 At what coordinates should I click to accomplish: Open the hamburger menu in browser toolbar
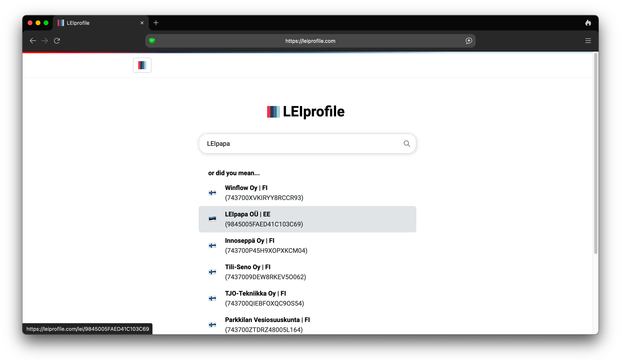(x=588, y=41)
